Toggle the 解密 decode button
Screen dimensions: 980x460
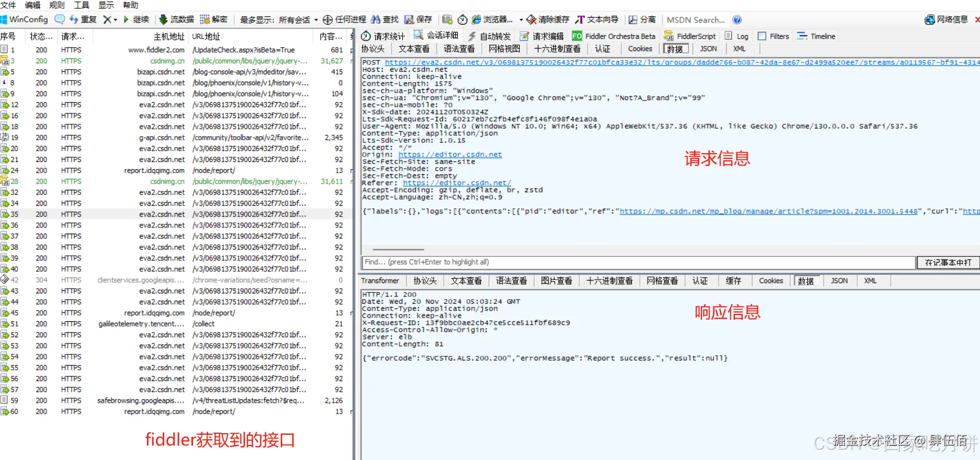[x=214, y=20]
